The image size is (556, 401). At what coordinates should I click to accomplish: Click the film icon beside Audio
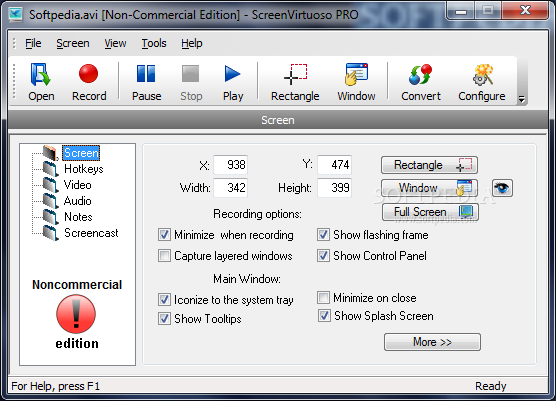[x=51, y=201]
